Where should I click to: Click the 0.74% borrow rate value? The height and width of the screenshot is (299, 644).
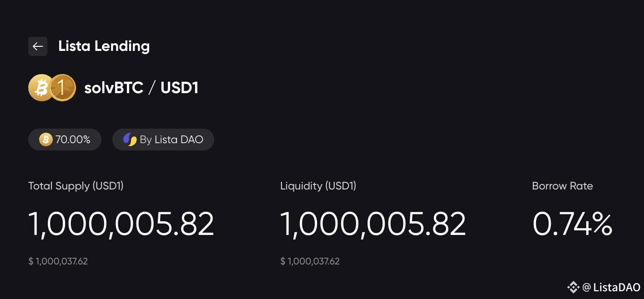pos(573,223)
